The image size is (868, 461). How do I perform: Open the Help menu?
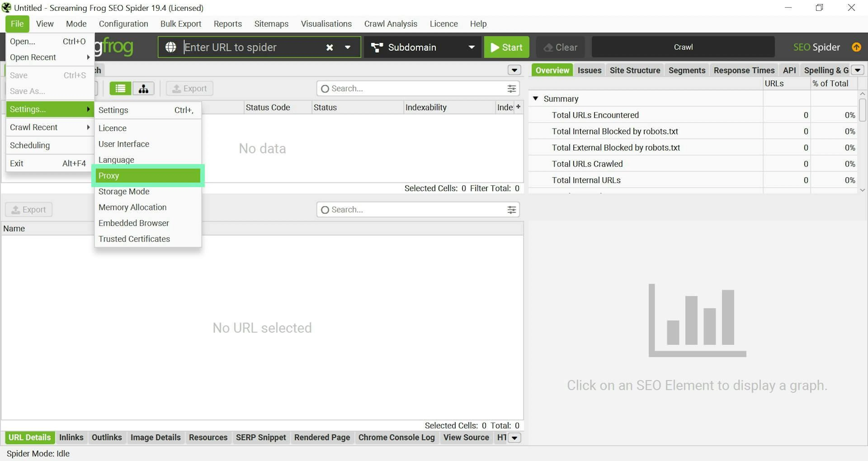tap(478, 24)
